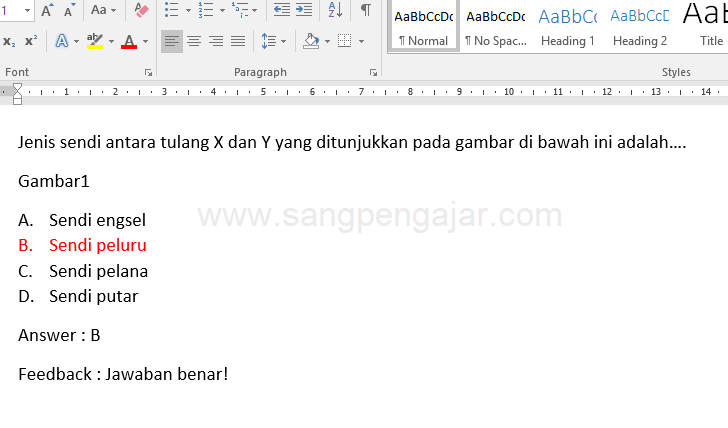
Task: Click the Sort A-Z icon
Action: [335, 10]
